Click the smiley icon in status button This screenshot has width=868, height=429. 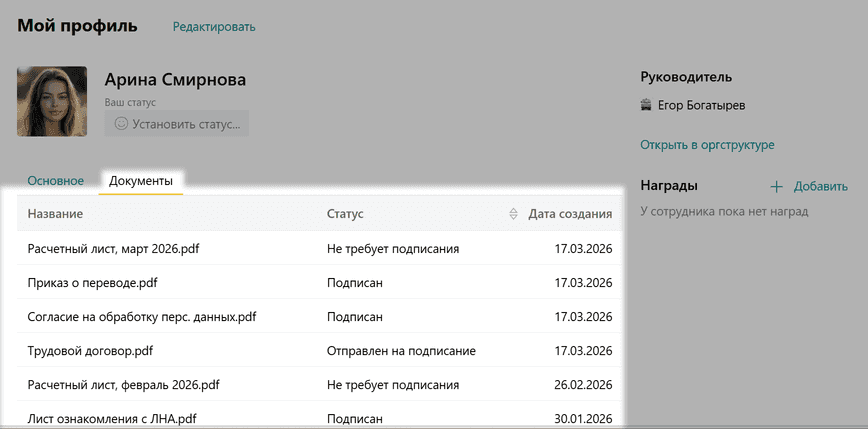(121, 124)
